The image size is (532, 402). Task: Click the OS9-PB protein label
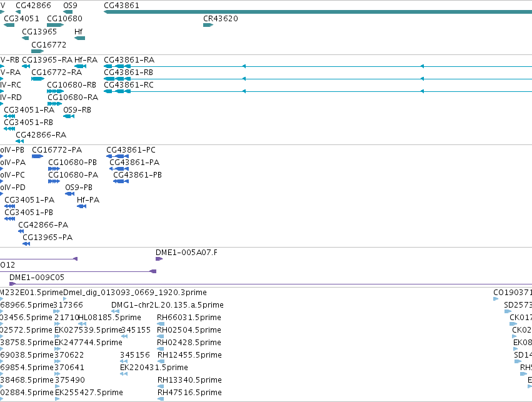pyautogui.click(x=79, y=188)
